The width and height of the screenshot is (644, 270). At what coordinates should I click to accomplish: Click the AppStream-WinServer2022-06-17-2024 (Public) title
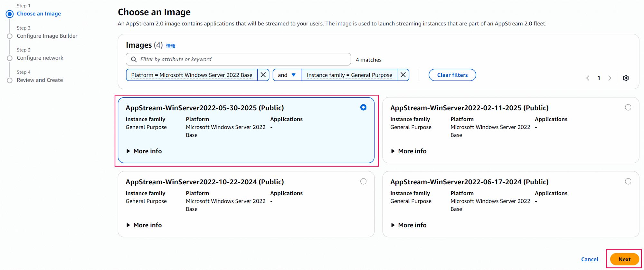point(469,182)
